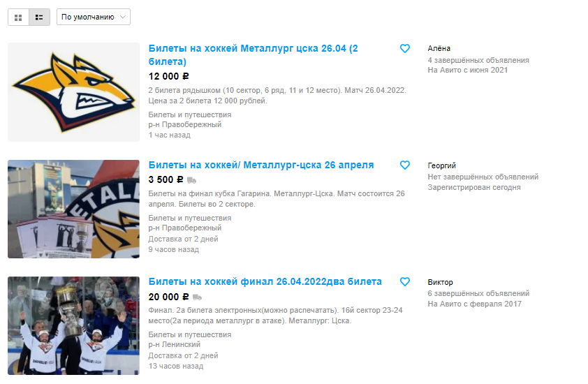Image resolution: width=588 pixels, height=384 pixels.
Task: Click Билеты и путешествия category of first listing
Action: tap(190, 115)
